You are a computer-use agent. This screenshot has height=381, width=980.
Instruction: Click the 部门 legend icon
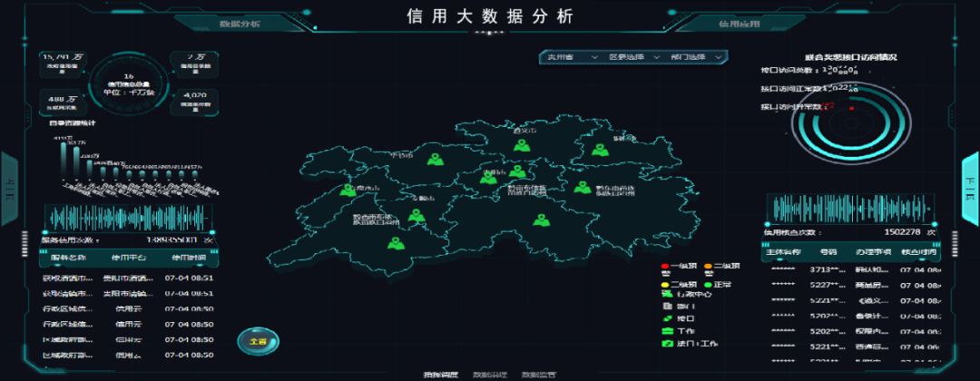666,306
